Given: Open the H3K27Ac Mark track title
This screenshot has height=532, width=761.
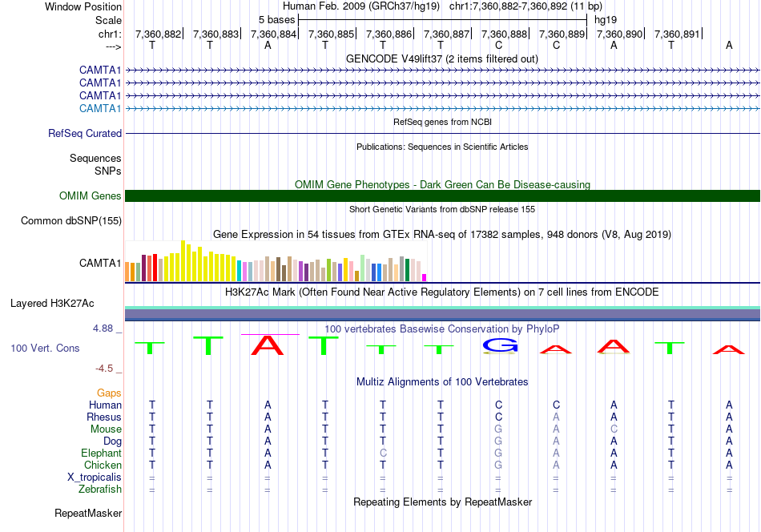Looking at the screenshot, I should click(442, 292).
